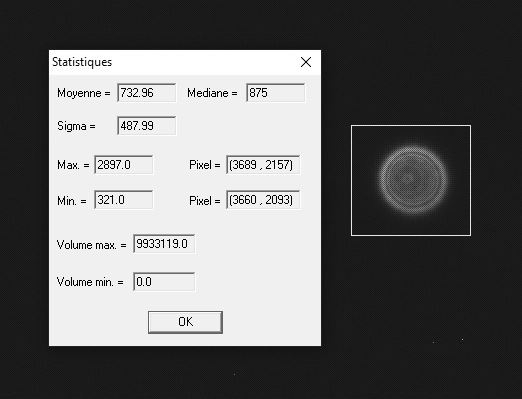522x399 pixels.
Task: Click the "Volume min. =" label
Action: click(x=90, y=282)
